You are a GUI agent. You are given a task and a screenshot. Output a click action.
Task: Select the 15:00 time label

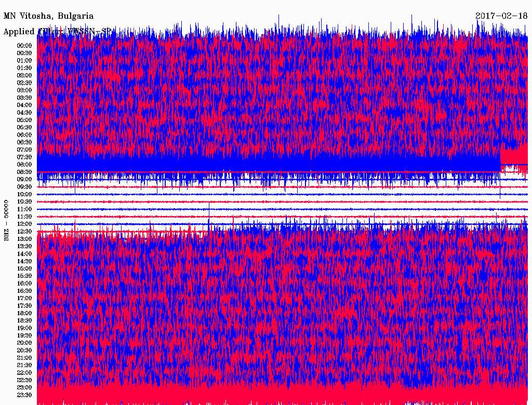pos(24,268)
